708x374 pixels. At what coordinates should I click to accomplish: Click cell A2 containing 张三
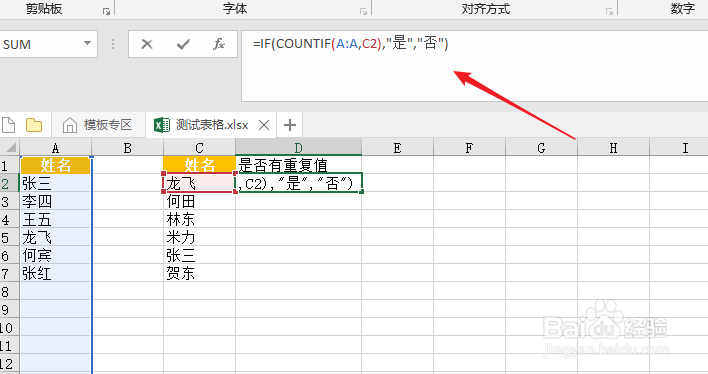tap(56, 183)
